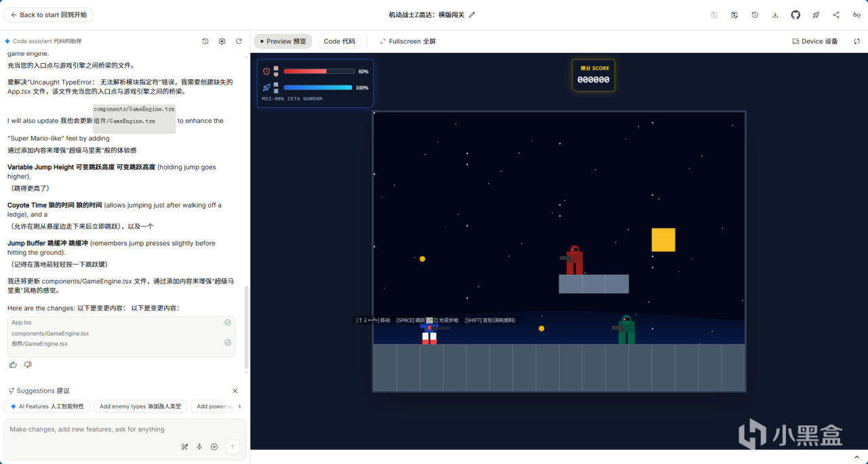The image size is (868, 464).
Task: Deploy the app with rocket icon
Action: [816, 15]
